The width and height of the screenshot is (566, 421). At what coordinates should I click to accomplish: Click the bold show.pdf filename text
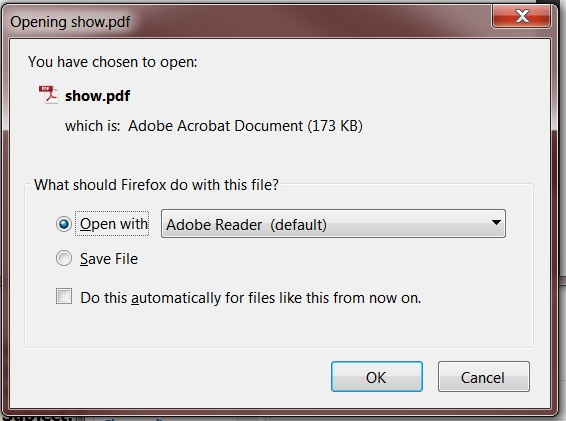[x=97, y=96]
